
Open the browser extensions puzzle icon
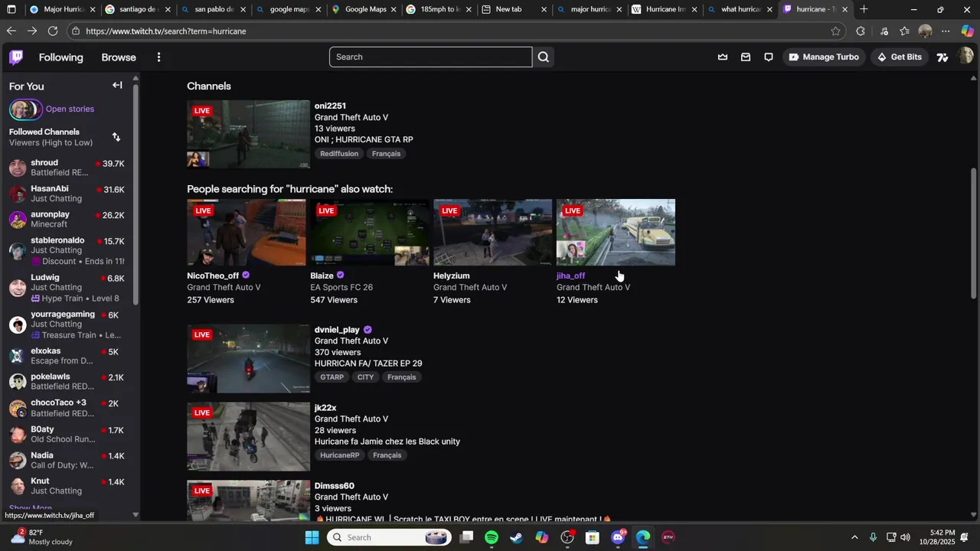point(861,31)
